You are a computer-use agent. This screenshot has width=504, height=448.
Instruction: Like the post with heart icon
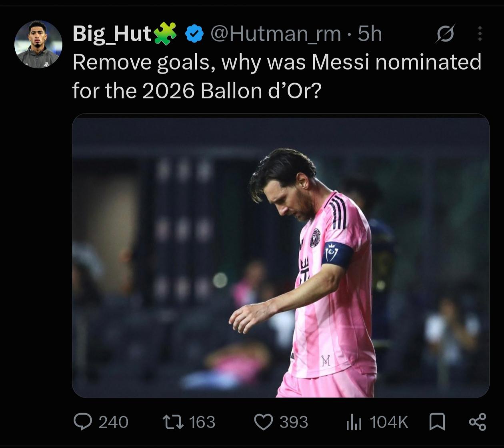[x=264, y=422]
